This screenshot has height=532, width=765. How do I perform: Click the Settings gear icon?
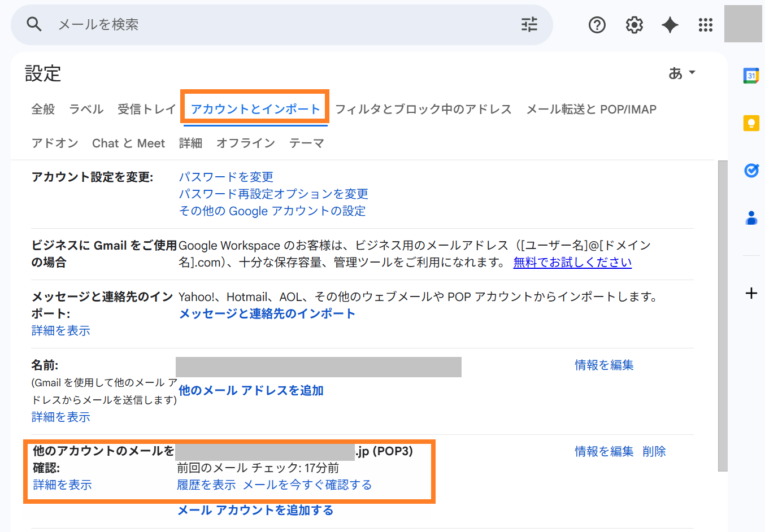click(634, 25)
